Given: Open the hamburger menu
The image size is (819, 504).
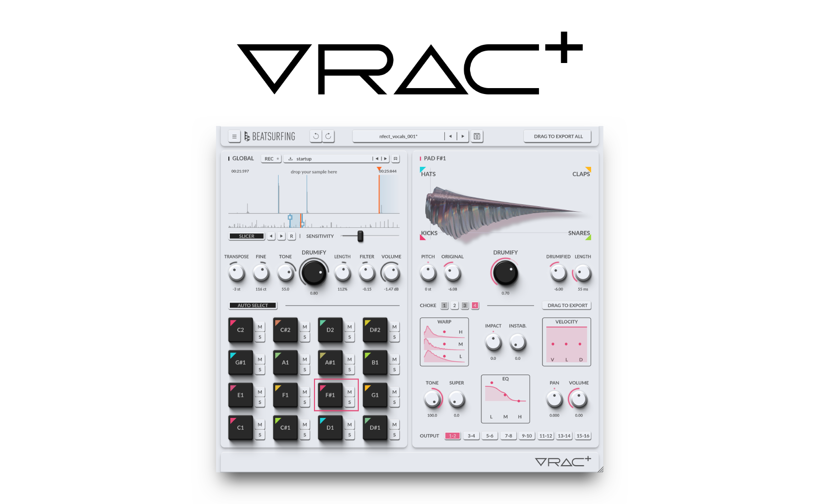Looking at the screenshot, I should [x=234, y=136].
